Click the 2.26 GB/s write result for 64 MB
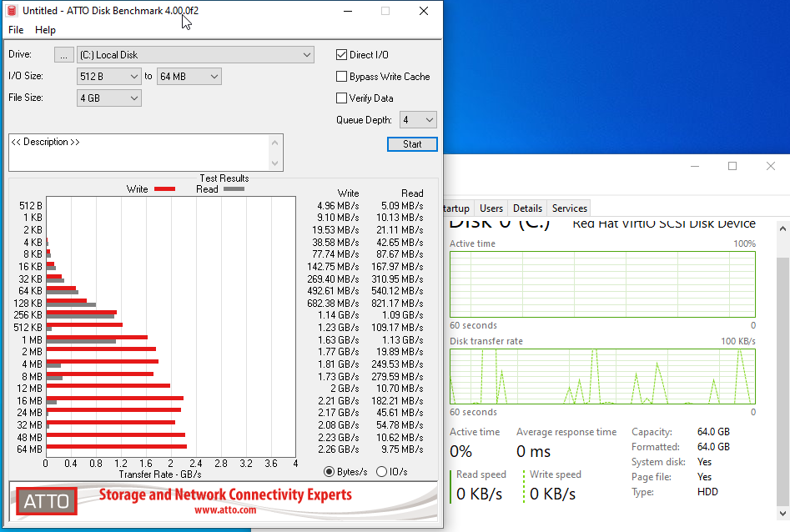 point(338,449)
